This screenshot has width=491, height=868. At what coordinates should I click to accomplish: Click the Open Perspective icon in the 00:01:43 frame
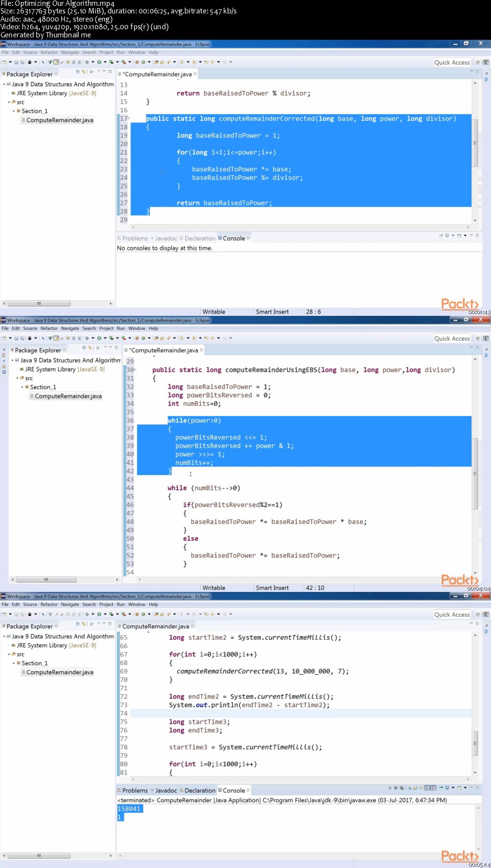pos(478,62)
